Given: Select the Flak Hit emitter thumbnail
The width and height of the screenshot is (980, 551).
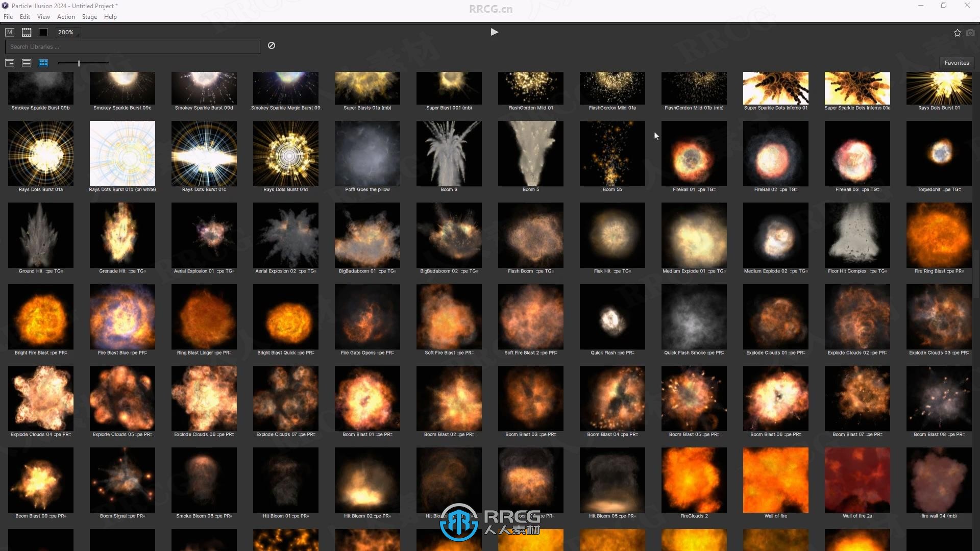Looking at the screenshot, I should [x=612, y=235].
